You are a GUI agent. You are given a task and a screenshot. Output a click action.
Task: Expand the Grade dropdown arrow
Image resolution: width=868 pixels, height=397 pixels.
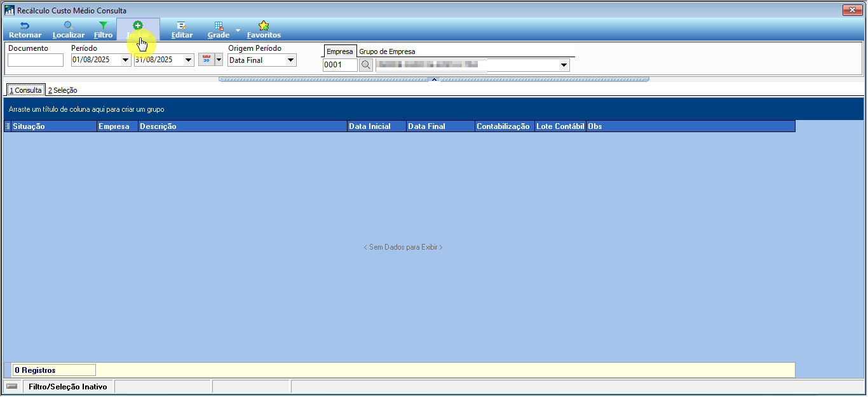[x=238, y=30]
